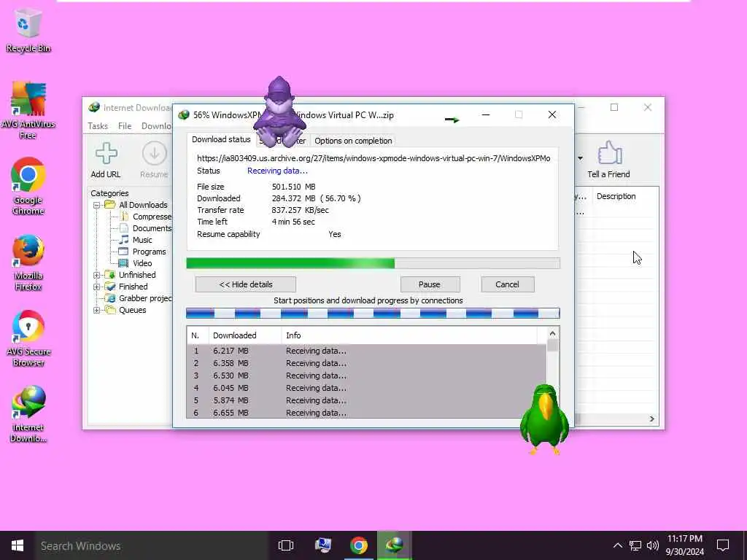Minimize the download progress dialog
The width and height of the screenshot is (747, 560).
(x=486, y=114)
